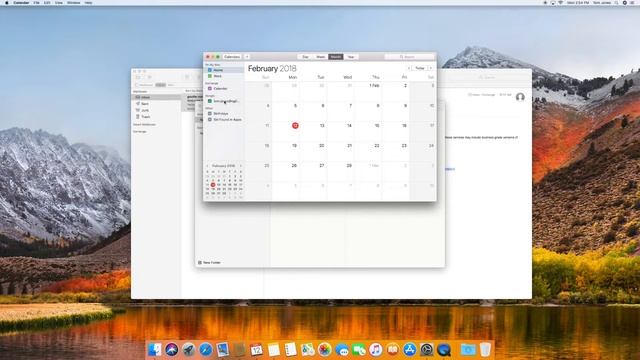640x360 pixels.
Task: Open the File menu
Action: 36,2
